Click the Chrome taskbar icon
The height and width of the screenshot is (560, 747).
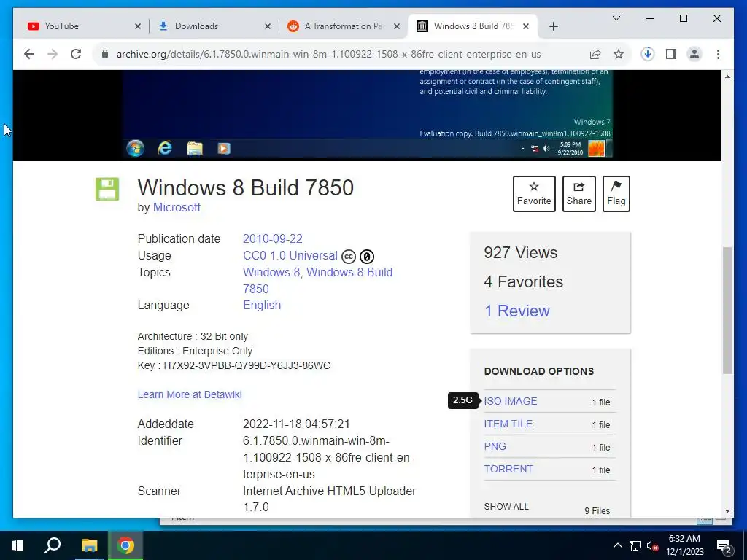[125, 545]
